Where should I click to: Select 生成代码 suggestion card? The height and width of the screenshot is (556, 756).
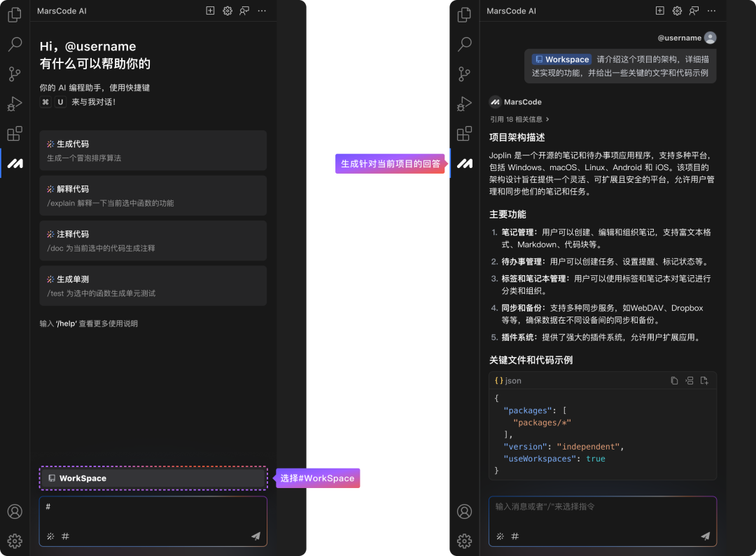(x=153, y=151)
